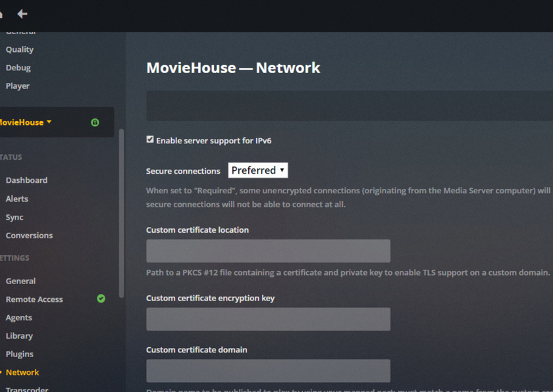Click the MovieHouse — Network heading
Screen dimensions: 553x392
pos(233,68)
